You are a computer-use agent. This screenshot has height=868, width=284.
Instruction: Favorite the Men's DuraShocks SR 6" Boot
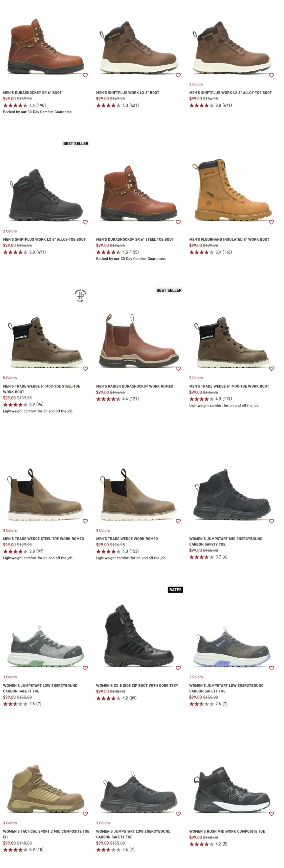pos(85,75)
